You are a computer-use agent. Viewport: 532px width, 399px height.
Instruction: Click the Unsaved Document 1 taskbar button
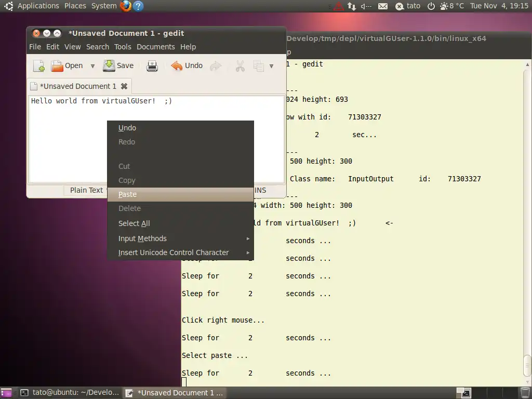coord(175,393)
